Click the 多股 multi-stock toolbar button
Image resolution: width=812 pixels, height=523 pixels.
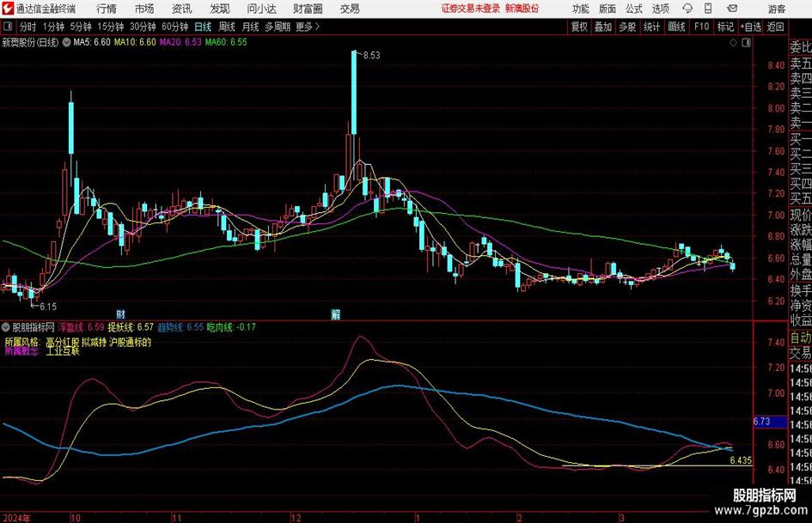pyautogui.click(x=627, y=27)
